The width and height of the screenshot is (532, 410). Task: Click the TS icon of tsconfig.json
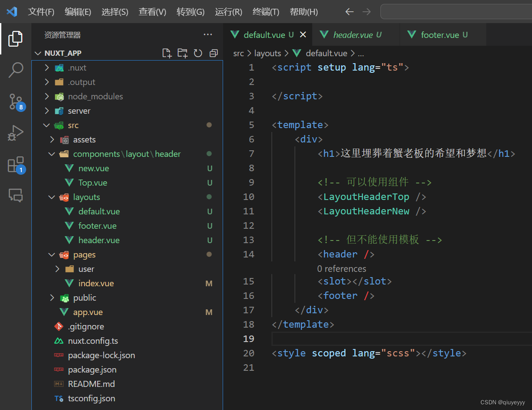click(59, 399)
